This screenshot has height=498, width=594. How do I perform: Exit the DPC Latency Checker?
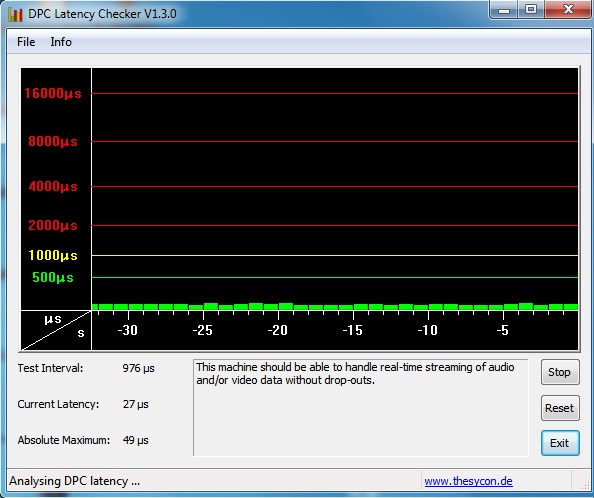pos(560,443)
